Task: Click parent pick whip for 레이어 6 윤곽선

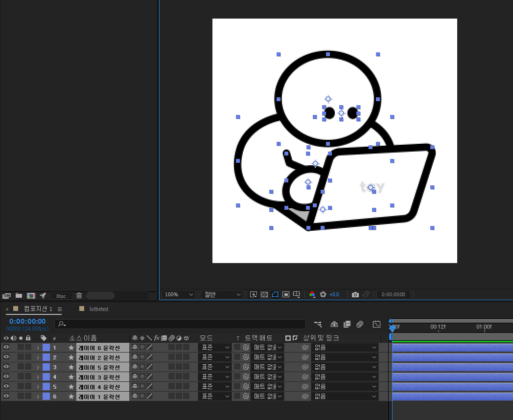Action: 305,348
